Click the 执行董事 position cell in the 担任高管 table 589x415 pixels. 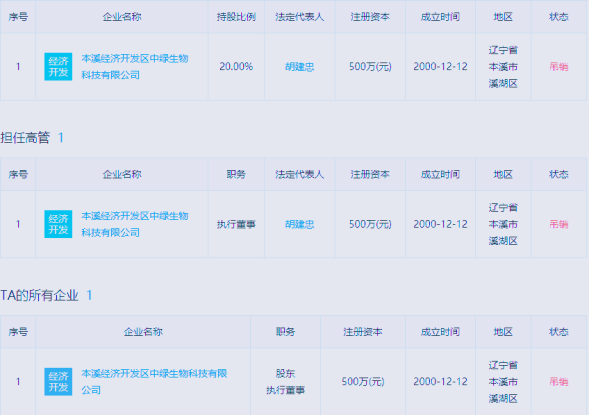pyautogui.click(x=236, y=224)
